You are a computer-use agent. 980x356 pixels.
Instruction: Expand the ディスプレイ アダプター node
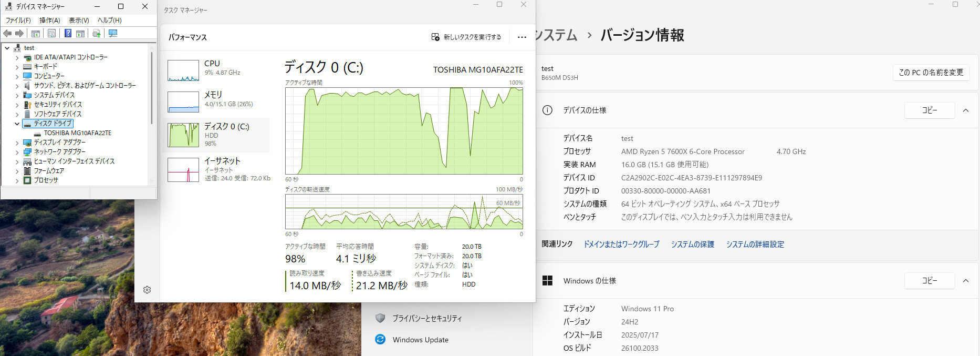[x=17, y=143]
